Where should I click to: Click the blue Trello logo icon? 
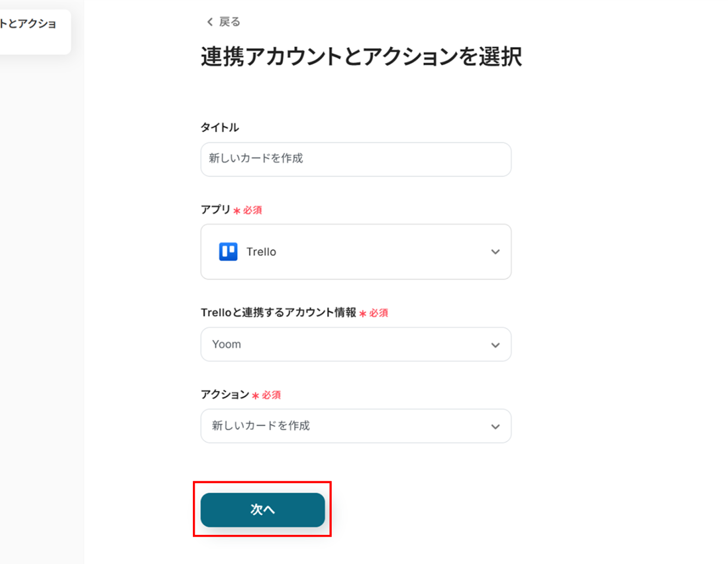(x=228, y=252)
